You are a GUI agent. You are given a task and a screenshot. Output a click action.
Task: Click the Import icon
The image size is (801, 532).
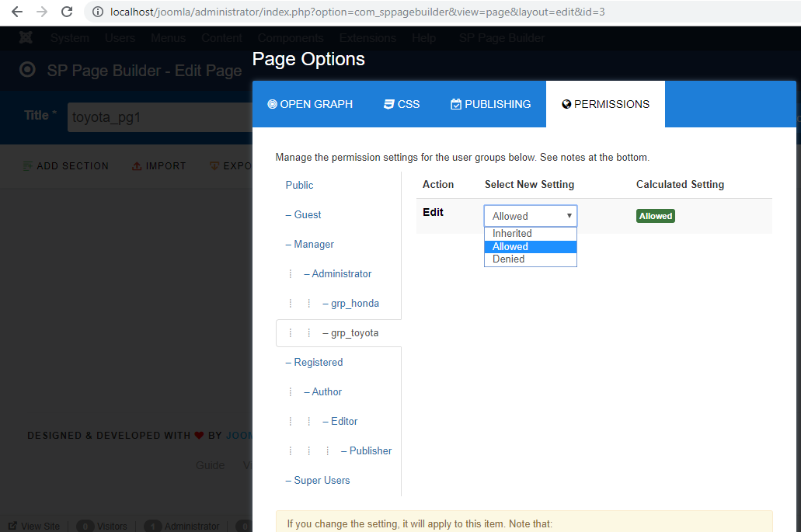click(x=137, y=166)
